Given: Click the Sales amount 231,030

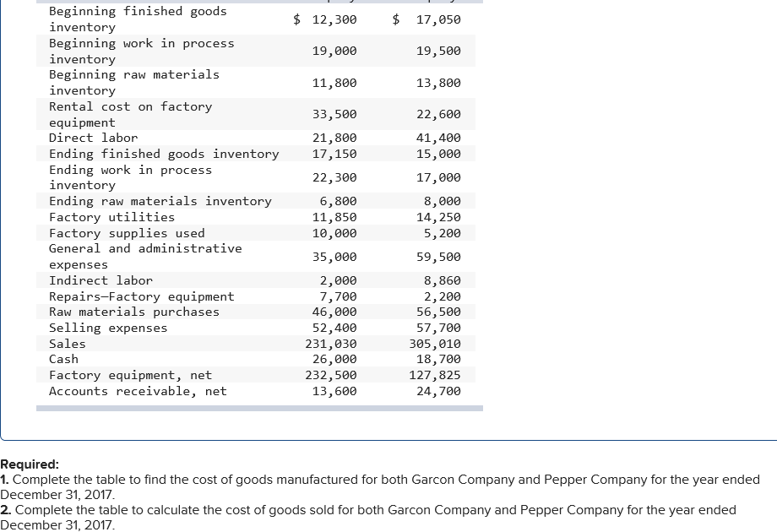Looking at the screenshot, I should pyautogui.click(x=333, y=344).
